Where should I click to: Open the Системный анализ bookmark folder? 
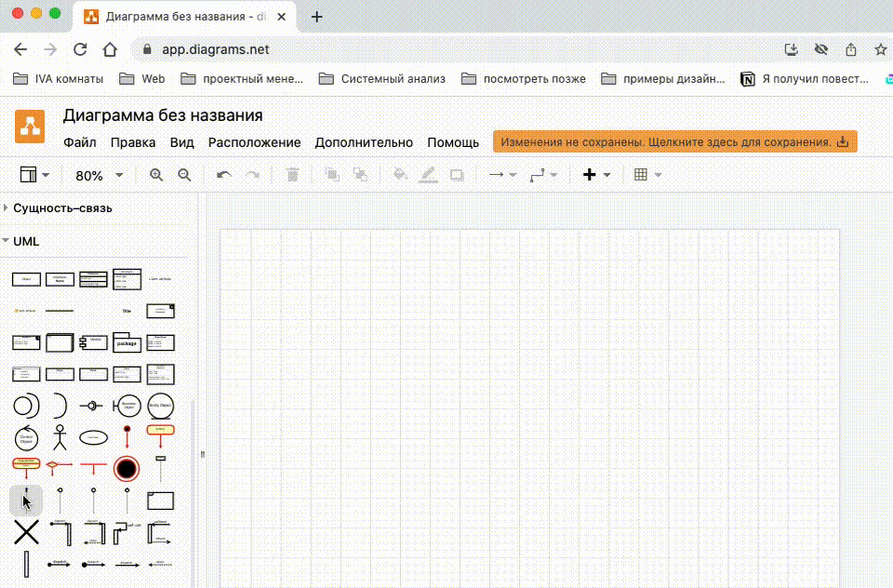(x=382, y=79)
